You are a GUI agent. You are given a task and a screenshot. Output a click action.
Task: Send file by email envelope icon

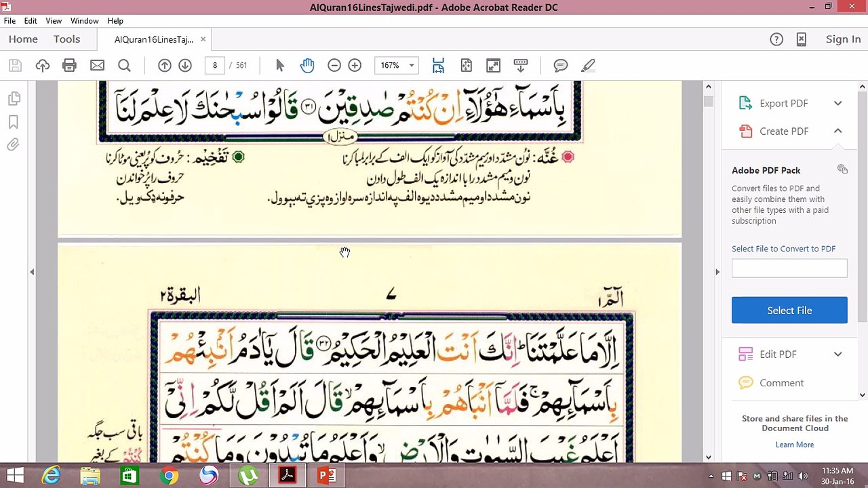(x=97, y=65)
